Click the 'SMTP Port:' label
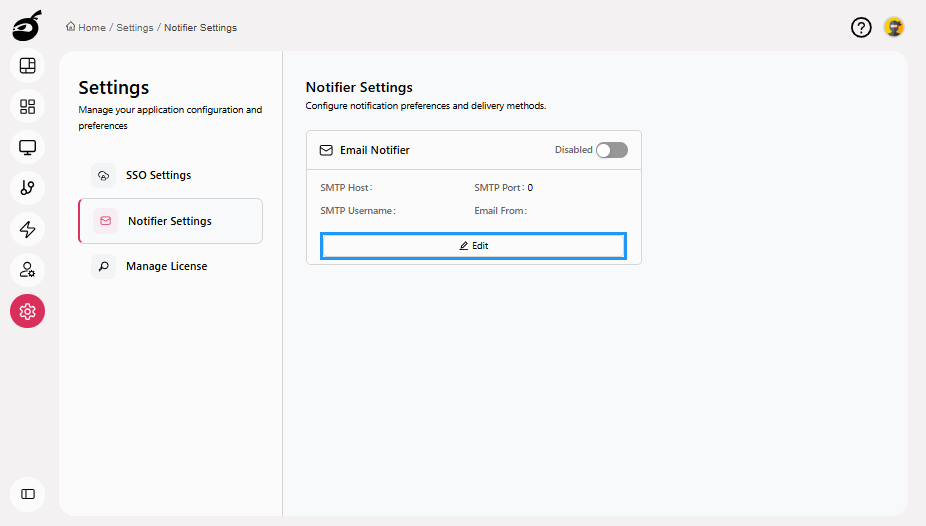 tap(499, 188)
